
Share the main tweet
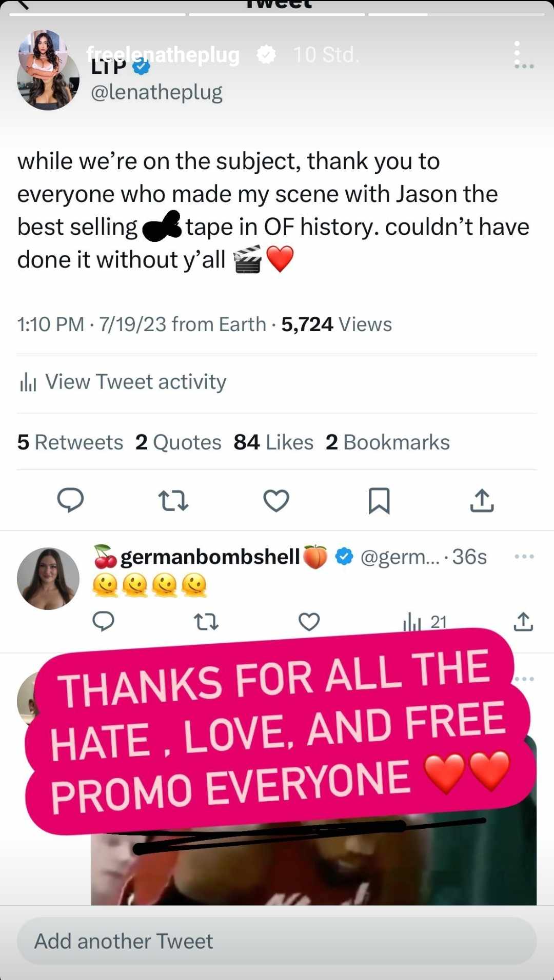point(482,501)
